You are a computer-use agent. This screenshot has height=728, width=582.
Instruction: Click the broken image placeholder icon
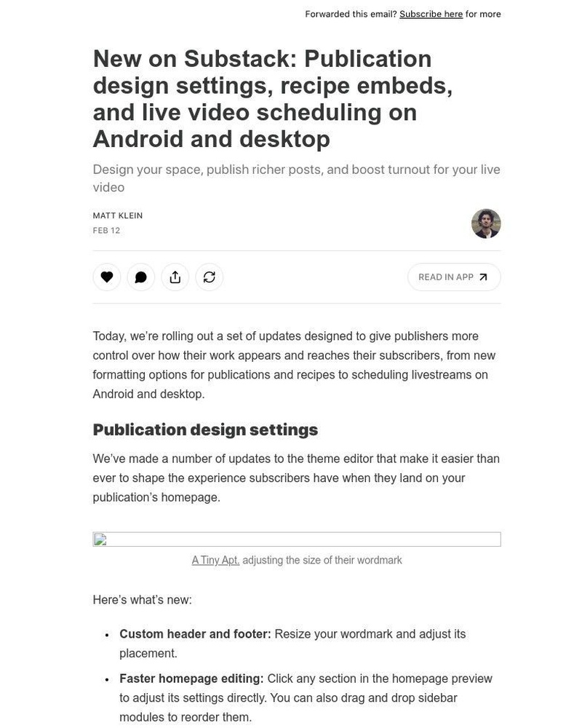pyautogui.click(x=99, y=540)
